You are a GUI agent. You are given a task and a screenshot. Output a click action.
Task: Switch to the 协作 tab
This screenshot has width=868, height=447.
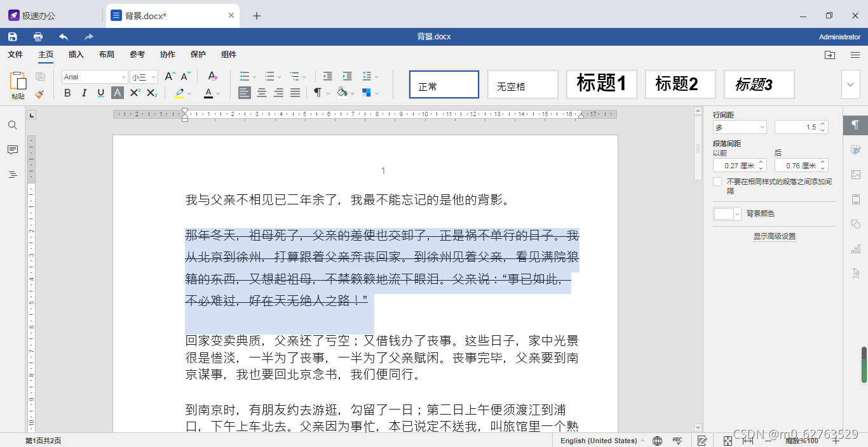[168, 55]
